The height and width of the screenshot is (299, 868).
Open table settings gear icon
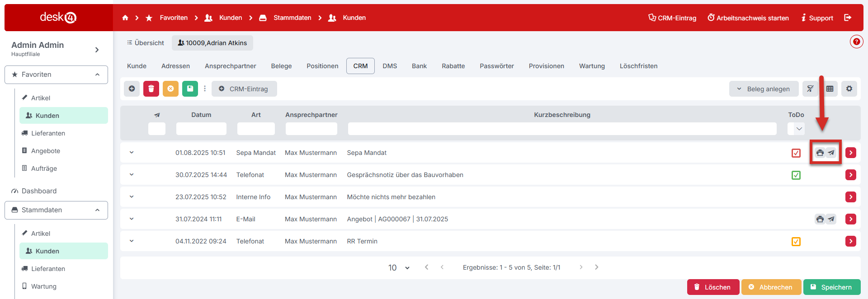[849, 89]
